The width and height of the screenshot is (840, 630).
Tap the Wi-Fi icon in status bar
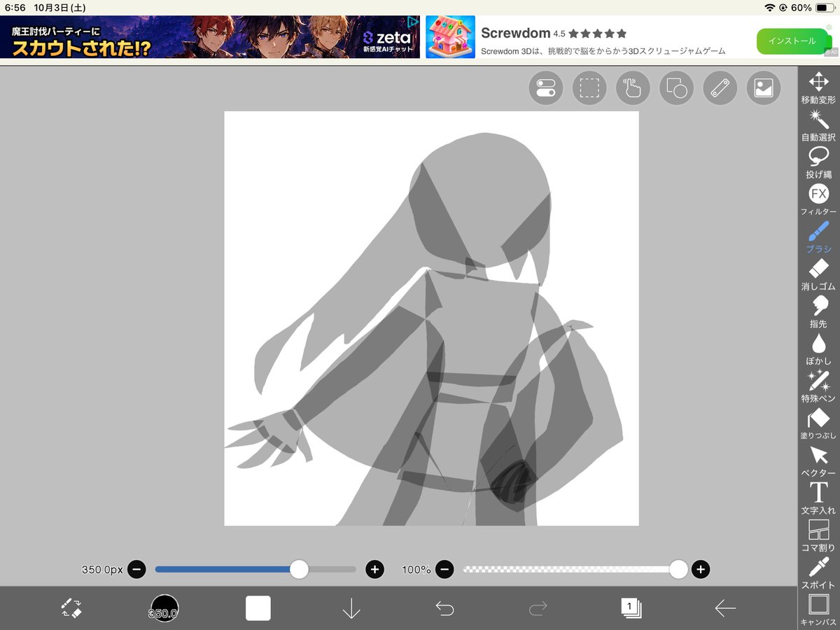click(770, 8)
